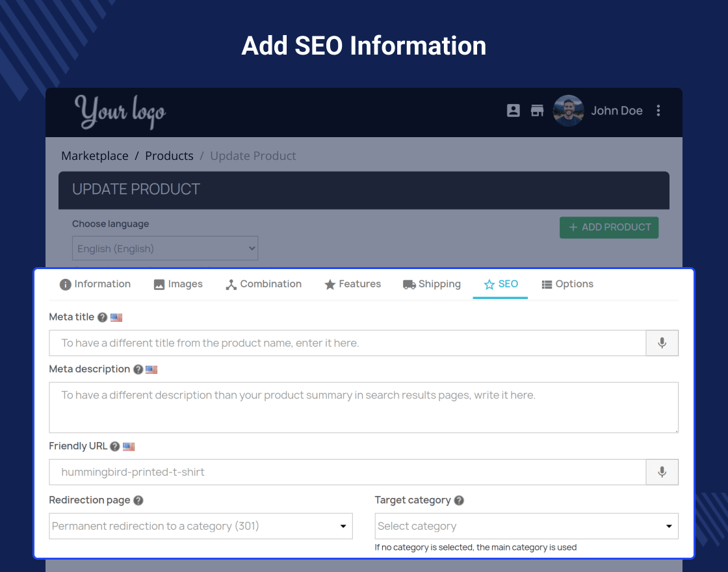Open the Choose language dropdown
This screenshot has height=572, width=728.
coord(165,248)
